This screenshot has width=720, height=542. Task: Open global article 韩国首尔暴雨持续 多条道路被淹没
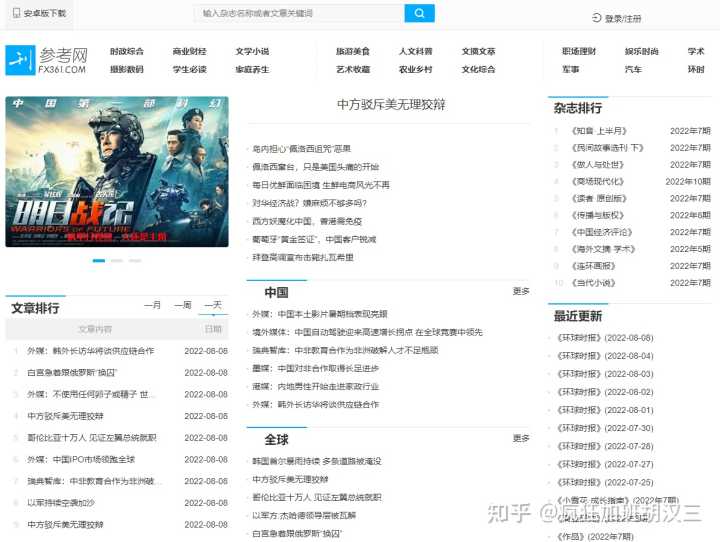pyautogui.click(x=317, y=461)
